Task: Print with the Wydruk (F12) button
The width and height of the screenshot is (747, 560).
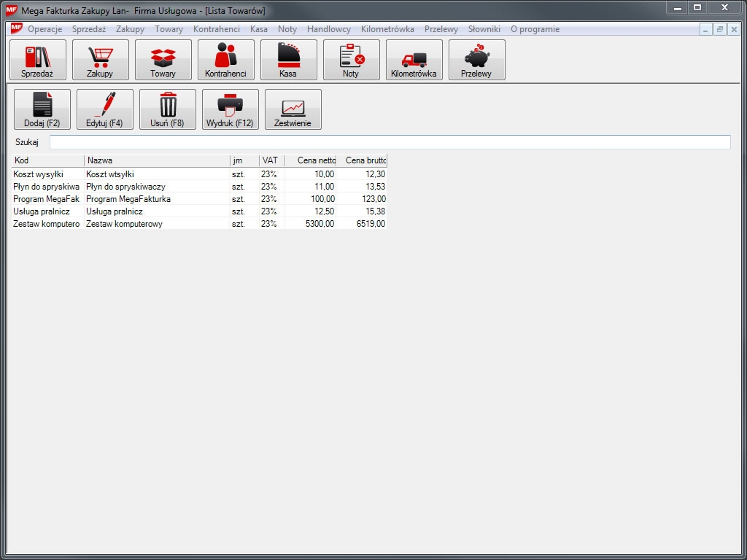Action: [x=231, y=109]
